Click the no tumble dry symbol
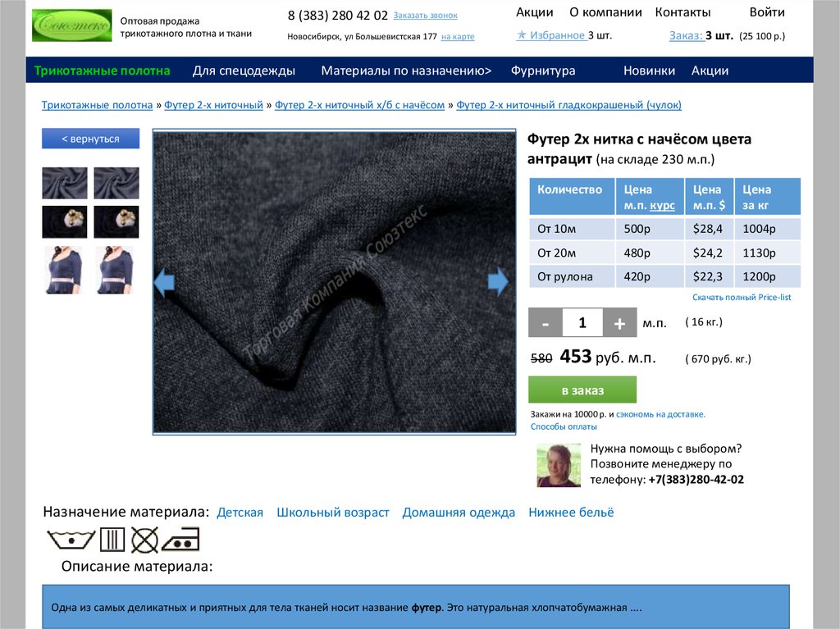Screen dimensions: 840x629 point(145,539)
